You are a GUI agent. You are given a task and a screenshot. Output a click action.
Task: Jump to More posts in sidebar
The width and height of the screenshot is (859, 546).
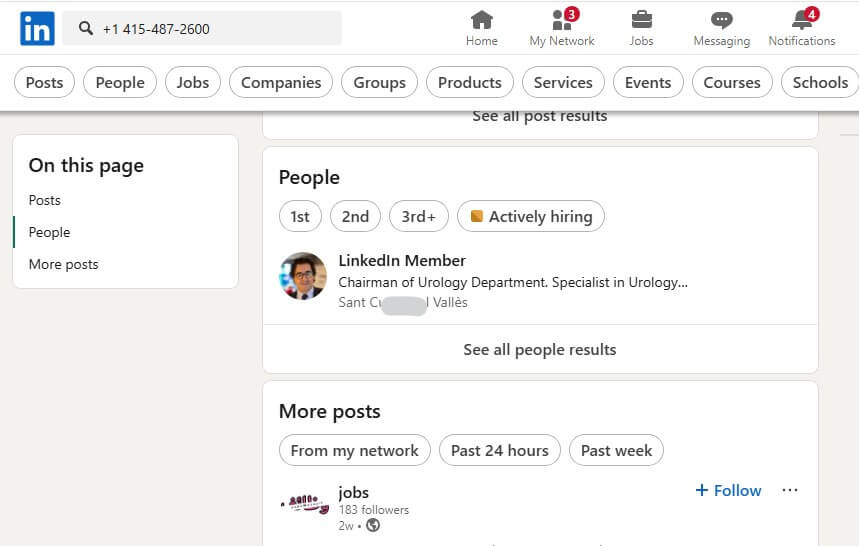point(64,264)
